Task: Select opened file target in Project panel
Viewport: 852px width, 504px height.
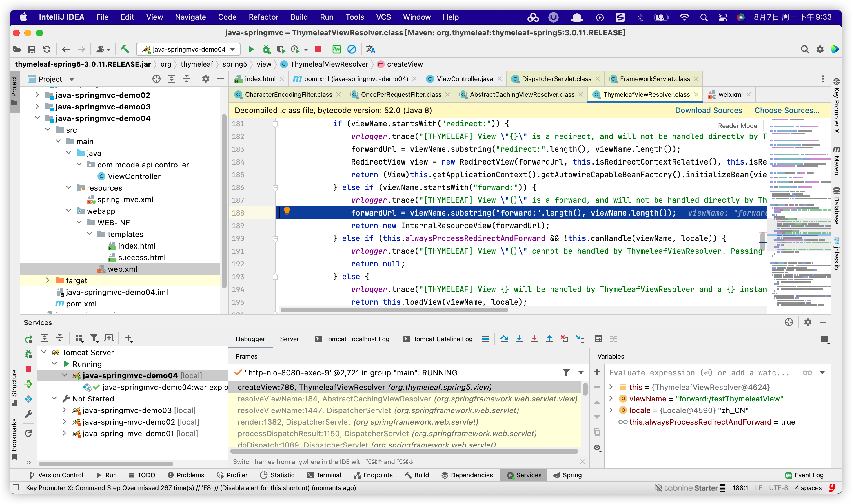Action: click(156, 79)
